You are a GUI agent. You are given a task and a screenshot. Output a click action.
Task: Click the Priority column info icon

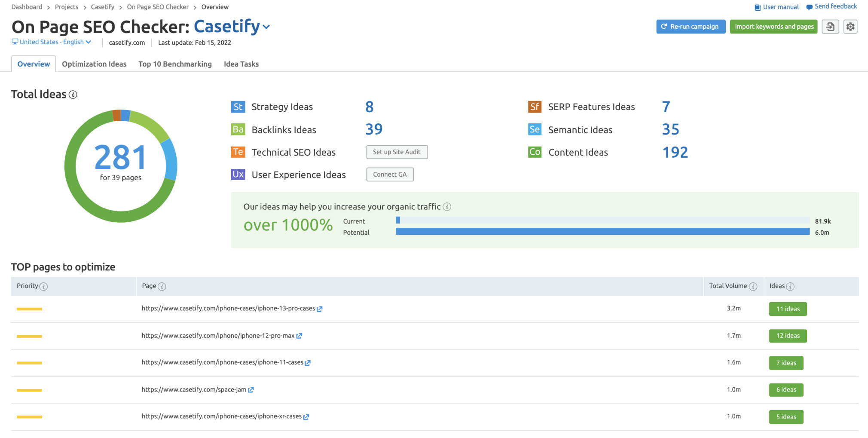pos(43,287)
